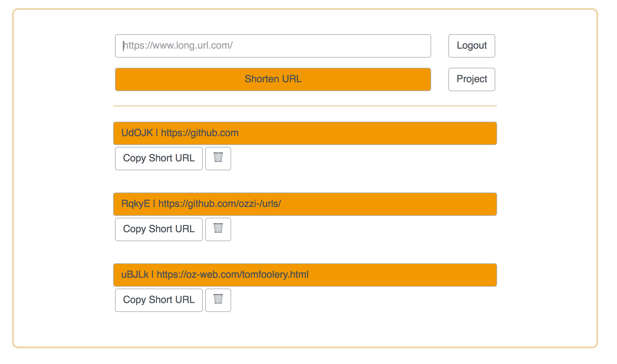617x364 pixels.
Task: Select the RqkyE ozzi-/urls entry
Action: (x=305, y=204)
